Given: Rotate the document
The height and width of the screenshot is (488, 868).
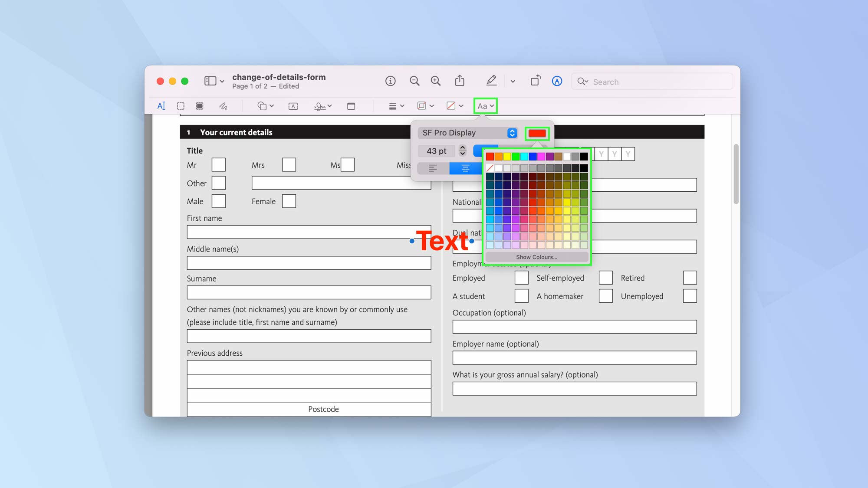Looking at the screenshot, I should pyautogui.click(x=535, y=81).
